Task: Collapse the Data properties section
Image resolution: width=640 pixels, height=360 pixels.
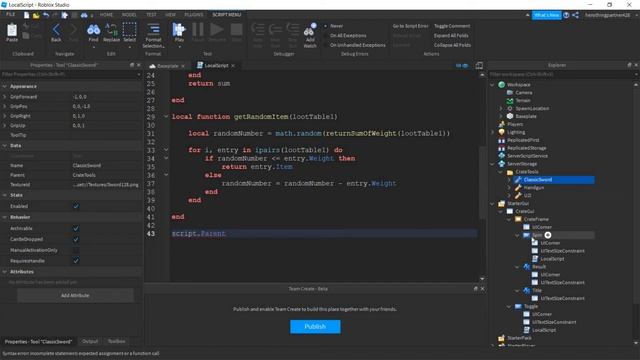Action: click(4, 146)
